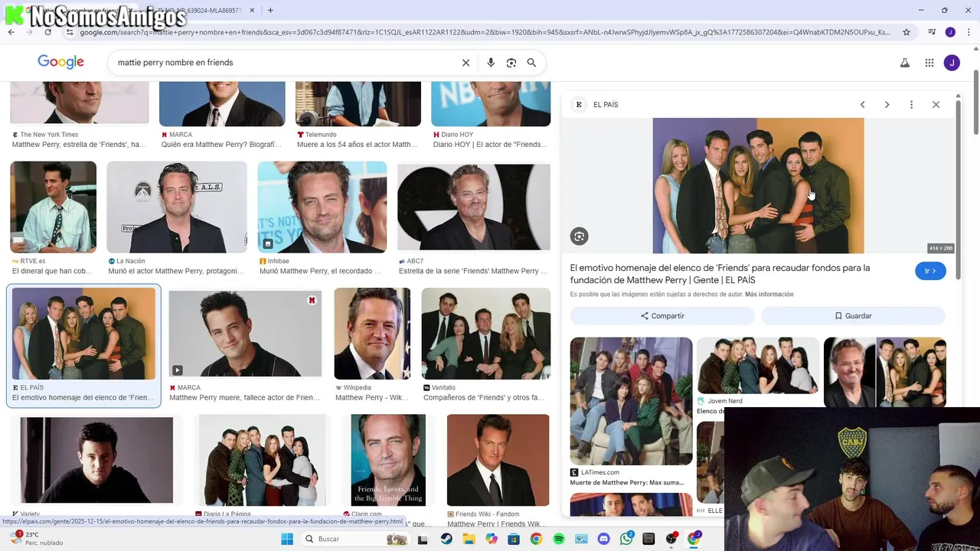The height and width of the screenshot is (551, 980).
Task: Open Spotify from the taskbar
Action: point(559,539)
